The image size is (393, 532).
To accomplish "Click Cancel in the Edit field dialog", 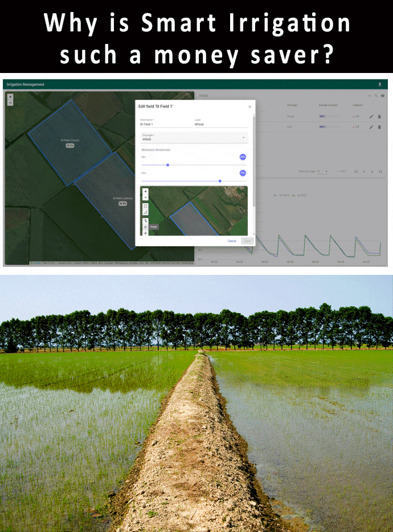I will 232,241.
